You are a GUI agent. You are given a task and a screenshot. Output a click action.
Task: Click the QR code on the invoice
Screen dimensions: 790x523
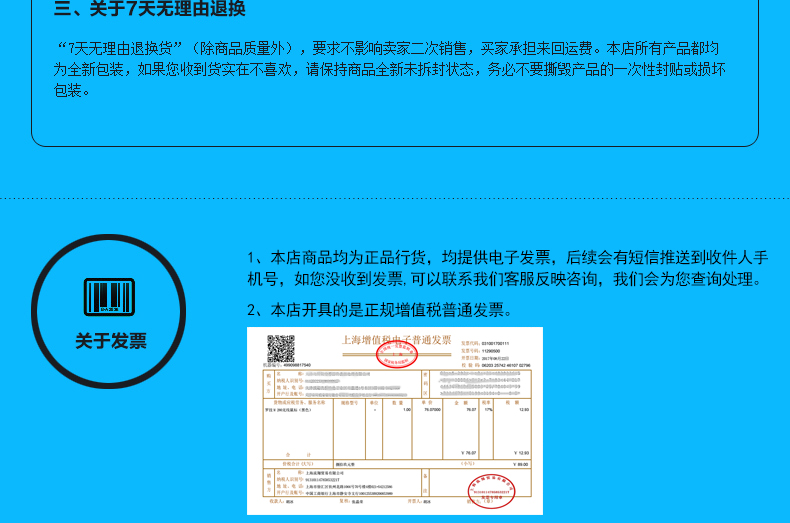(x=281, y=348)
